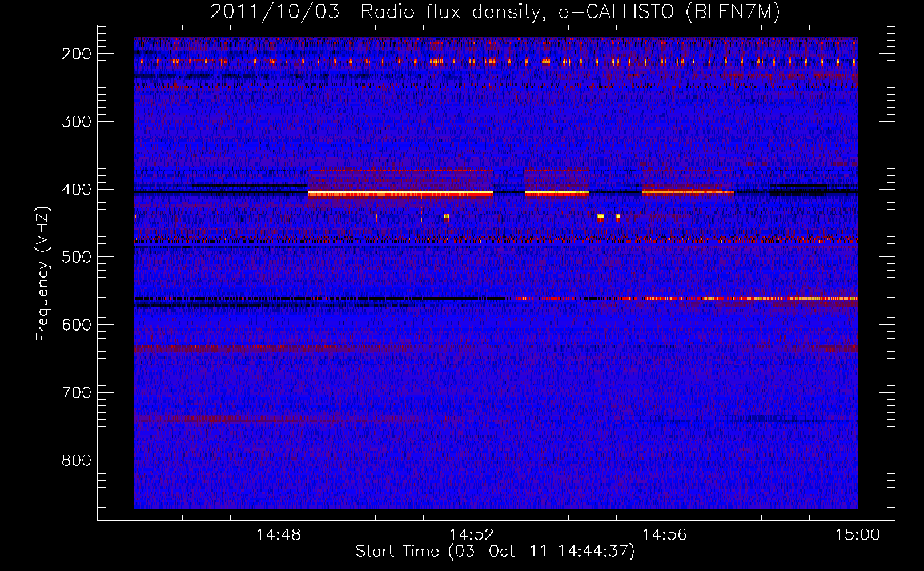Click the 500 frequency tick label
924x571 pixels.
tap(77, 257)
